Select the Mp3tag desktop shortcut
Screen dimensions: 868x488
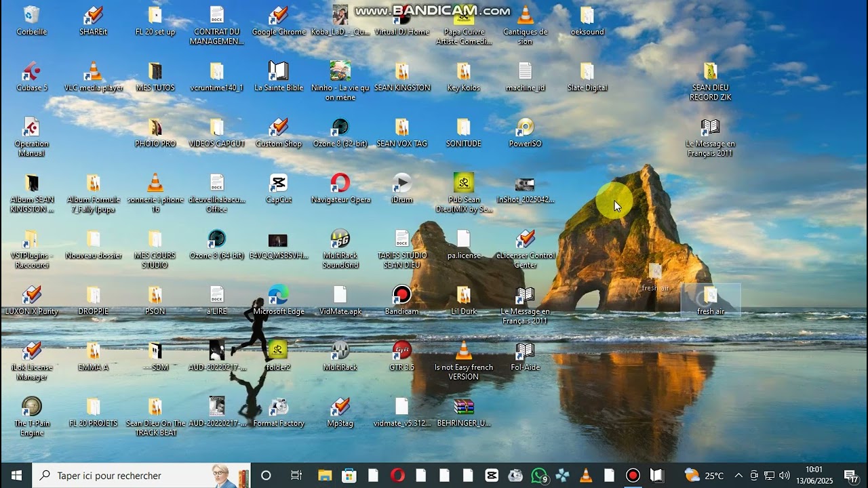point(340,412)
